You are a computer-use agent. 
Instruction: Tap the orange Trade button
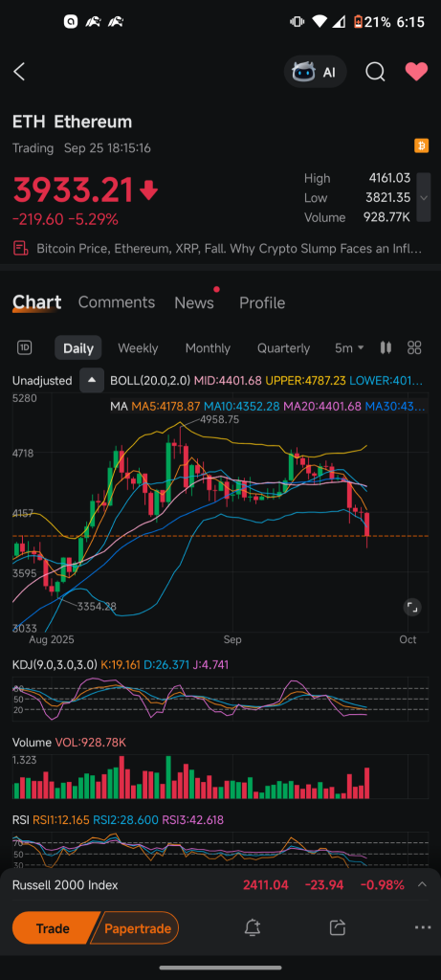54,928
